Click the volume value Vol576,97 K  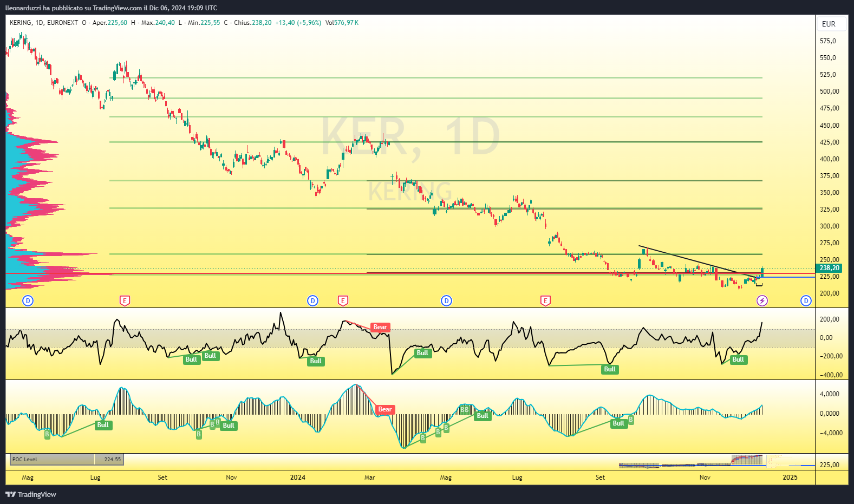click(342, 23)
